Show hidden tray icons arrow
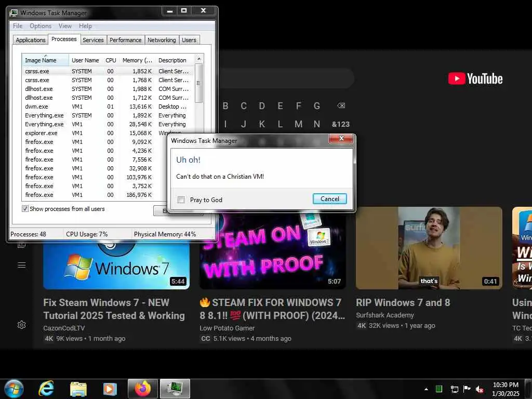Viewport: 532px width, 399px height. click(426, 389)
